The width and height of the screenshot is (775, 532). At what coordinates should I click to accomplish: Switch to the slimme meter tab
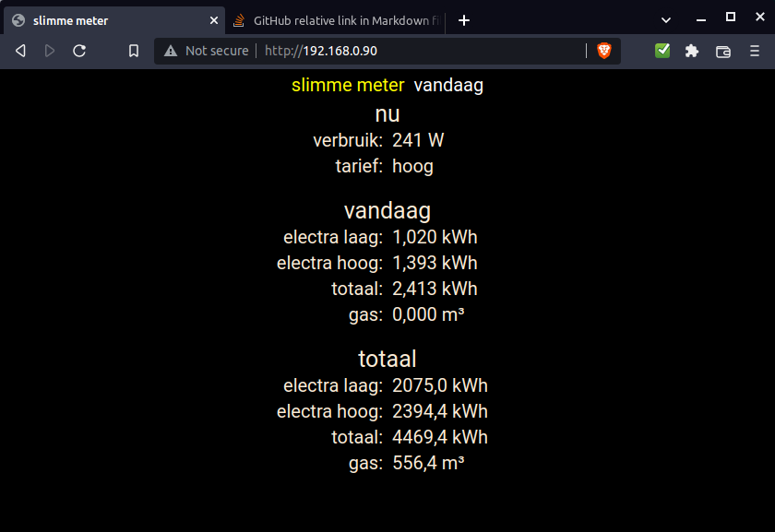tap(114, 20)
